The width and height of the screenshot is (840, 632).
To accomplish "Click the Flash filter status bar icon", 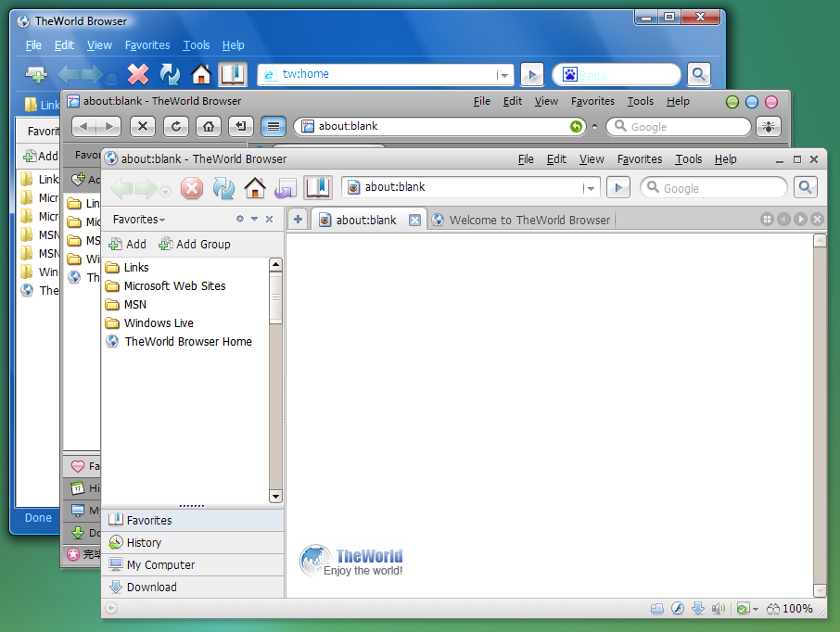I will click(x=678, y=609).
